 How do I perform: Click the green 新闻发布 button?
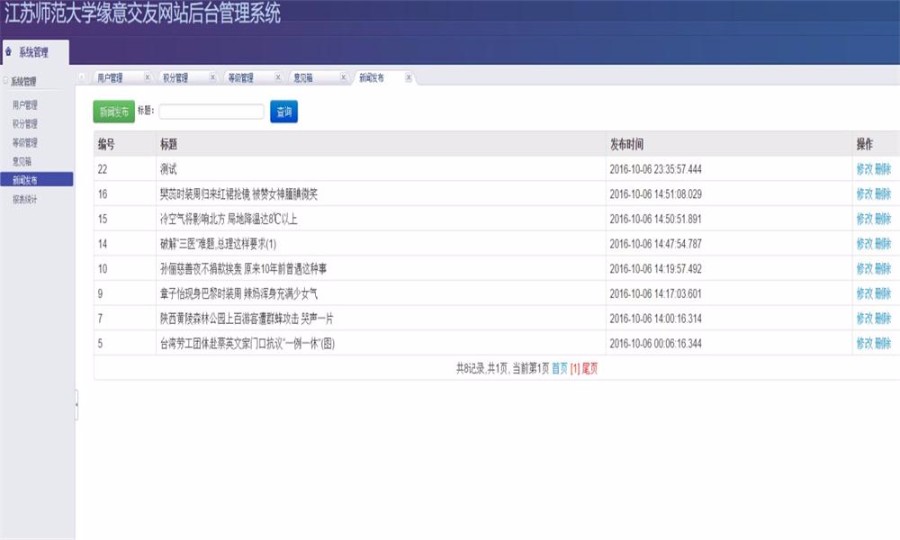pyautogui.click(x=114, y=112)
